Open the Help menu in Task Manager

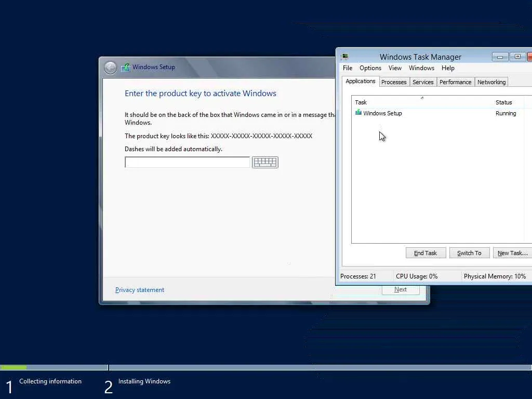point(448,68)
